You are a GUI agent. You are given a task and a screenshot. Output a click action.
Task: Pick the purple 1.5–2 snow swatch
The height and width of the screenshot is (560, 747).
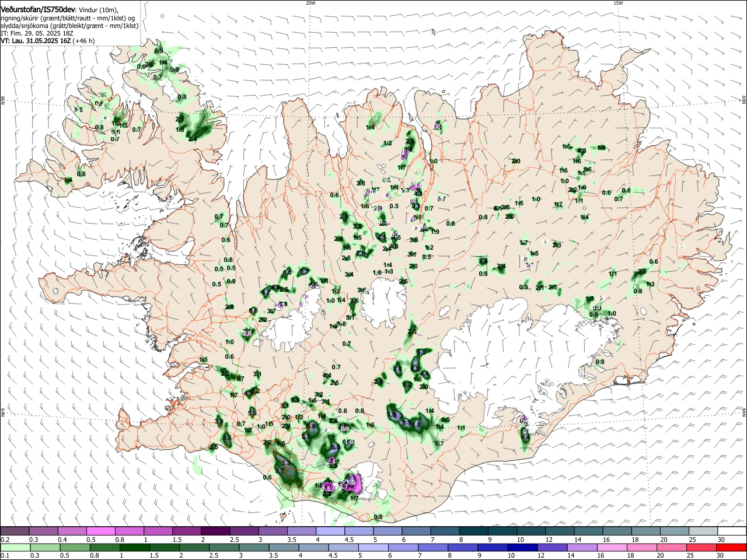187,531
